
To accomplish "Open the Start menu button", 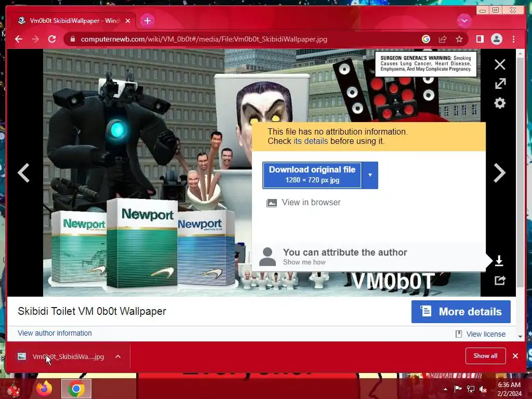I will (14, 390).
